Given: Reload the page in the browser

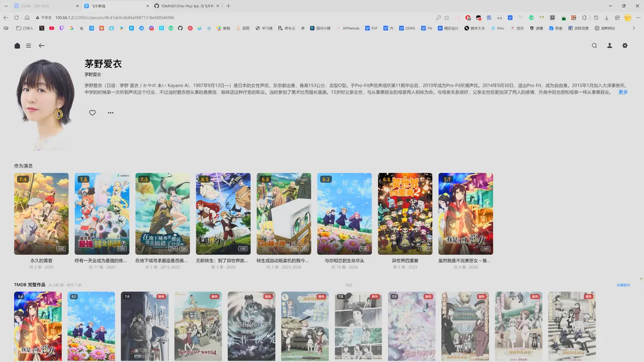Looking at the screenshot, I should 17,18.
